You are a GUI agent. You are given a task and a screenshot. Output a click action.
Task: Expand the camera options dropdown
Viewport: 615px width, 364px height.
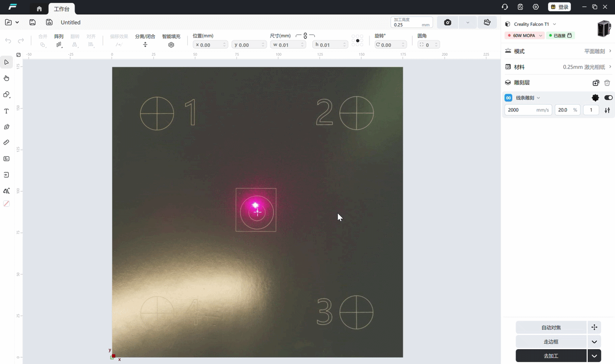[467, 23]
